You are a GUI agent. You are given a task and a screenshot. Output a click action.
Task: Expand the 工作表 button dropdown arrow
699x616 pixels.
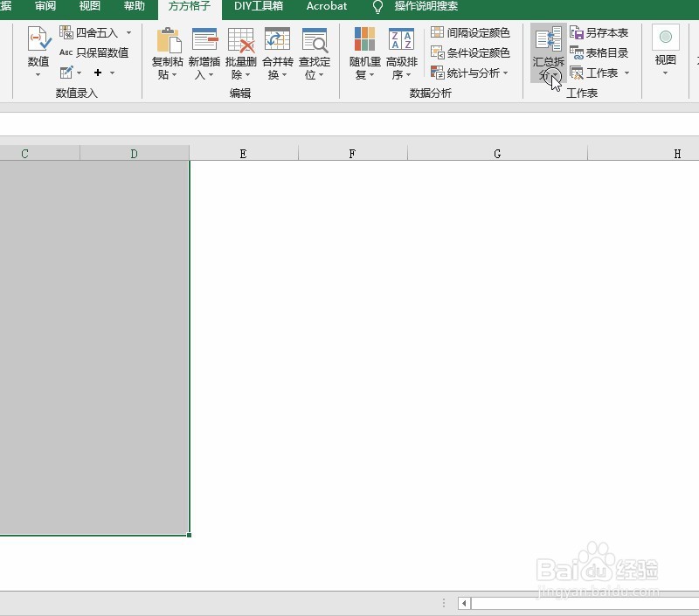[x=626, y=73]
